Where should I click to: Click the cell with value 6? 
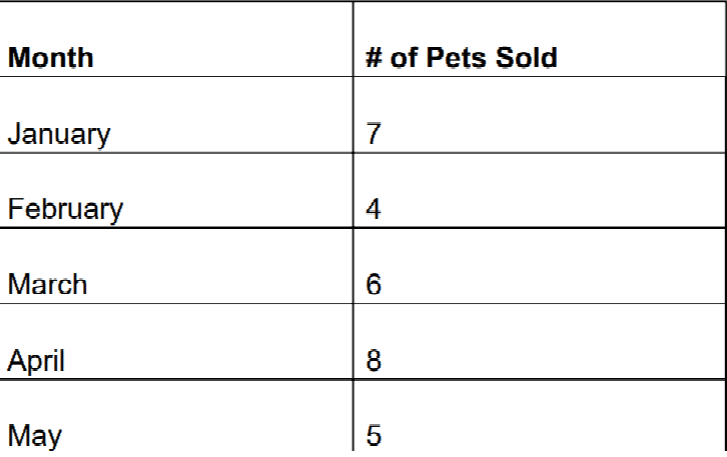[x=539, y=266]
